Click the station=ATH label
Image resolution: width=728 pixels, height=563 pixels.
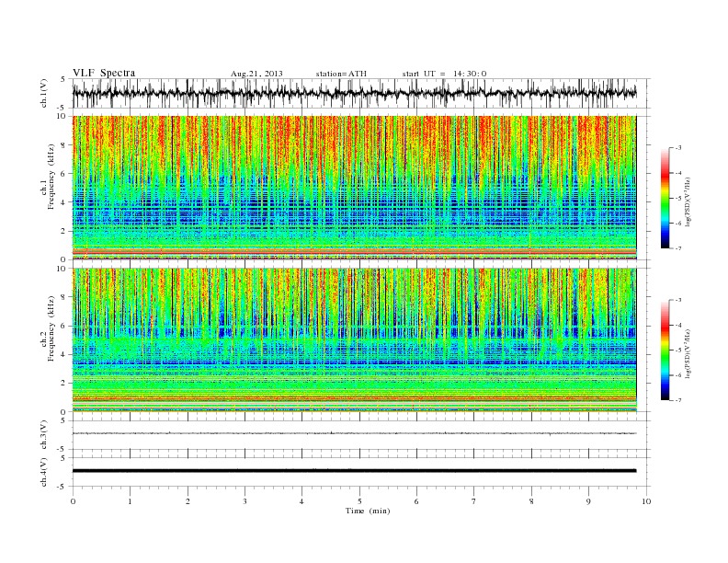click(x=341, y=74)
